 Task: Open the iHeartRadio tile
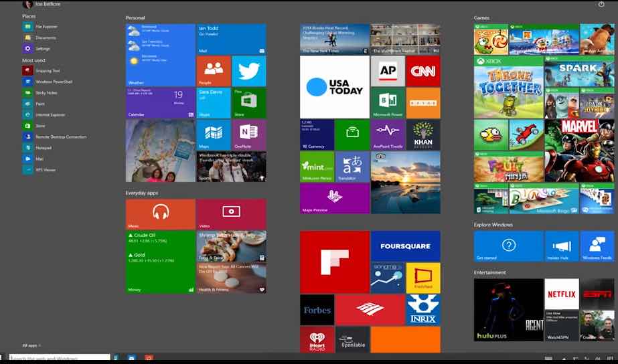pyautogui.click(x=317, y=339)
